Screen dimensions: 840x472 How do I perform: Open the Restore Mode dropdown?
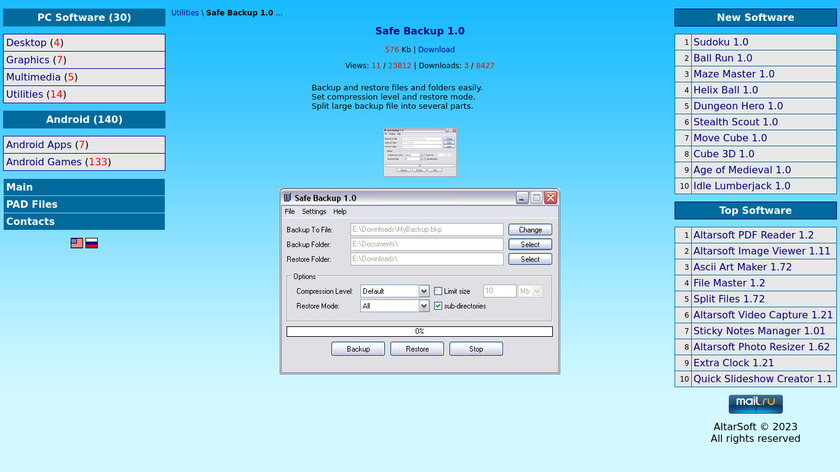[x=424, y=306]
